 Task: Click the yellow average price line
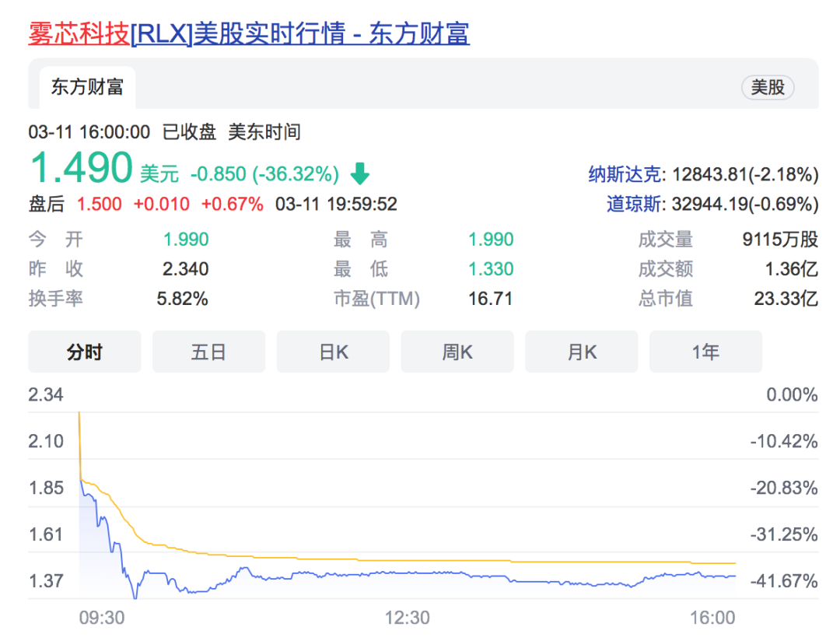click(x=467, y=560)
